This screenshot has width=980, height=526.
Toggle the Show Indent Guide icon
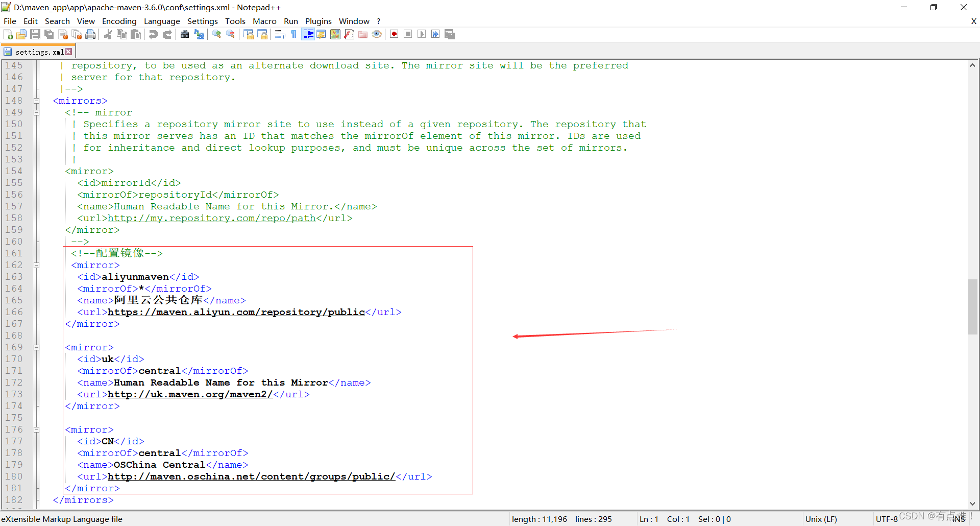(x=308, y=34)
